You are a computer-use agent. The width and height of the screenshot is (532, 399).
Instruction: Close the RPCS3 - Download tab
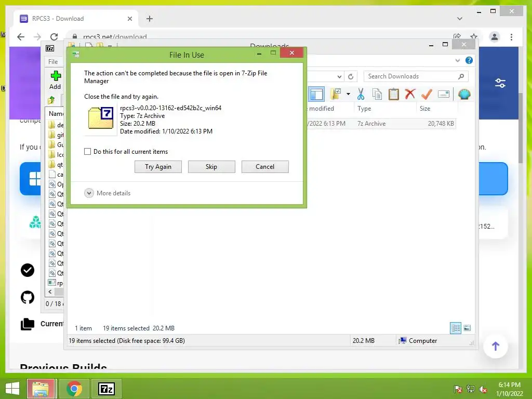pyautogui.click(x=129, y=19)
